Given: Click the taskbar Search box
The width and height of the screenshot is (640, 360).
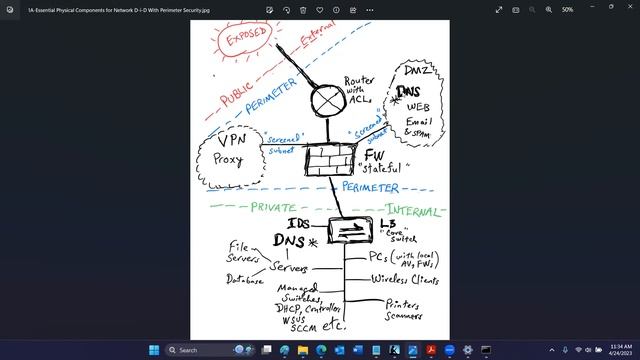Looking at the screenshot, I should coord(210,350).
